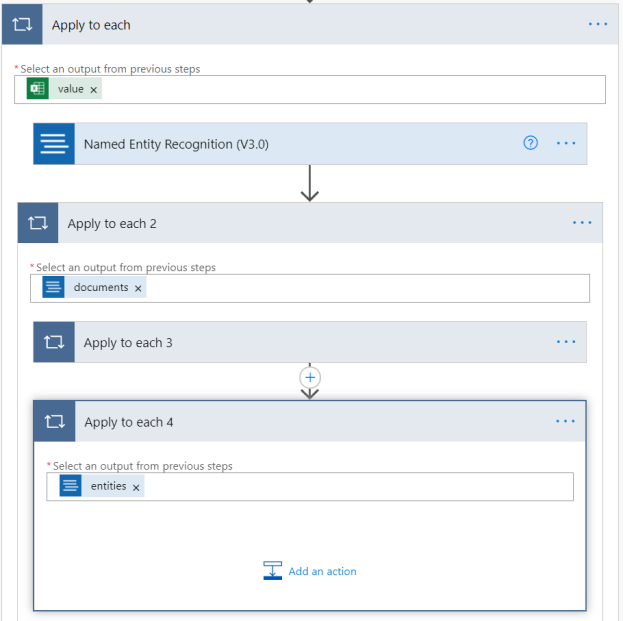Click the Add an action link
This screenshot has width=623, height=621.
(x=322, y=572)
